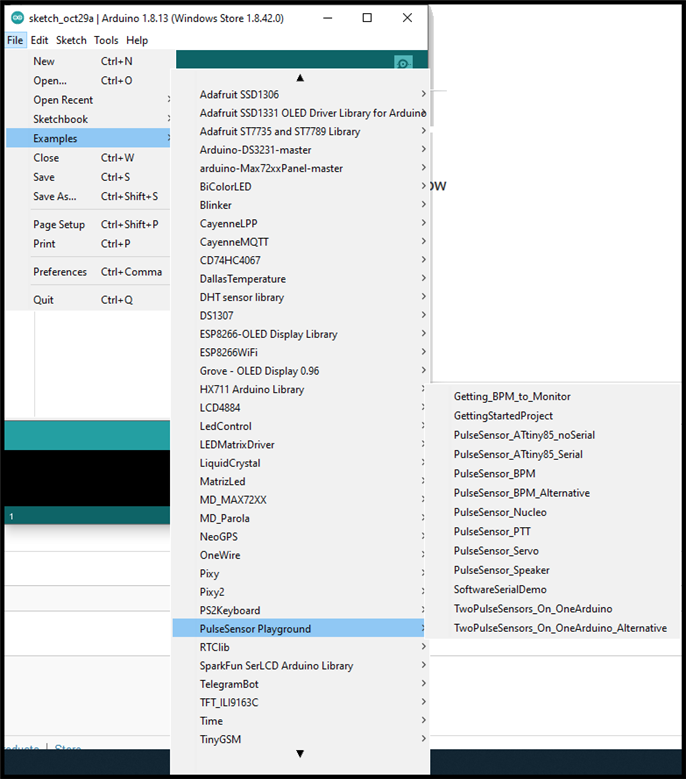Open the Tools menu
686x779 pixels.
point(106,40)
